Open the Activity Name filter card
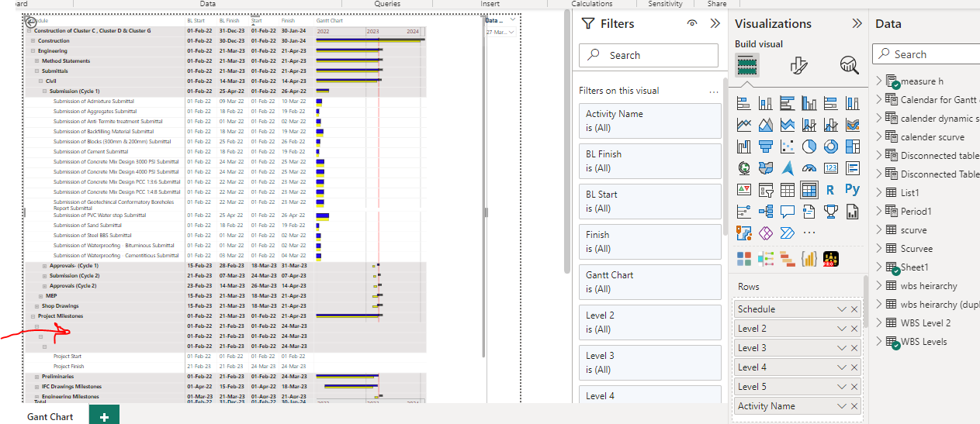 pos(650,121)
